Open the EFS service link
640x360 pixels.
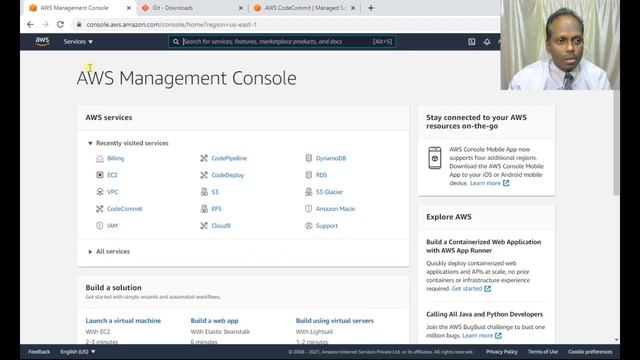pos(216,209)
